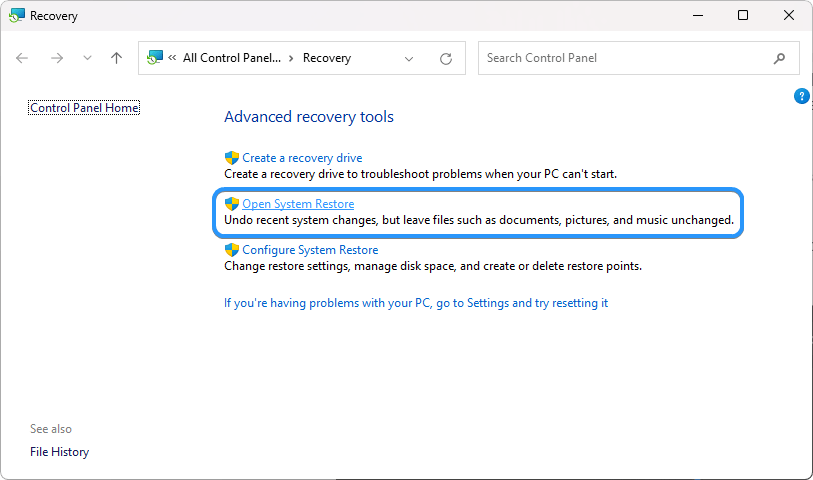
Task: Follow the link to Settings for resetting PC
Action: click(x=416, y=303)
